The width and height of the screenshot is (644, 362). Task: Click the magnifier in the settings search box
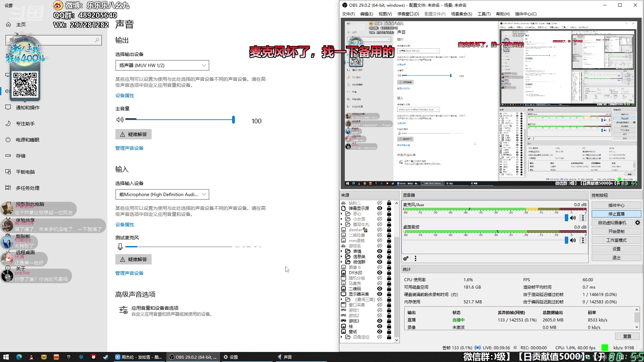[97, 40]
